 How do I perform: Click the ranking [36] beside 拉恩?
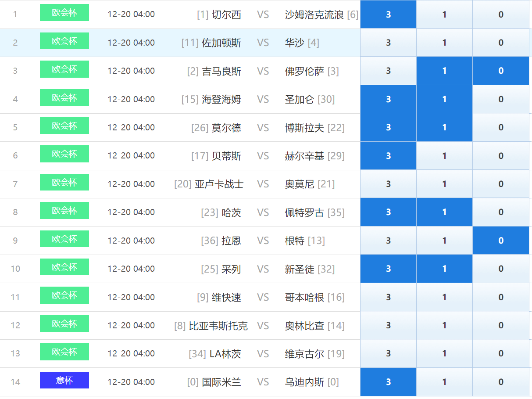(x=210, y=241)
